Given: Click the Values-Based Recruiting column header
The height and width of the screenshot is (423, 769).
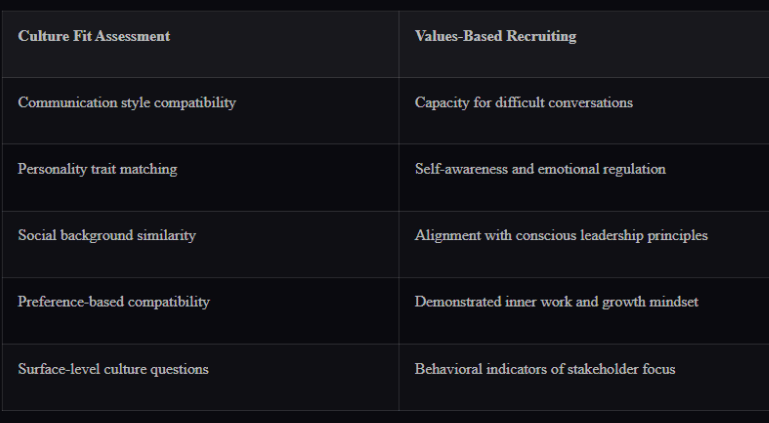Looking at the screenshot, I should 495,36.
